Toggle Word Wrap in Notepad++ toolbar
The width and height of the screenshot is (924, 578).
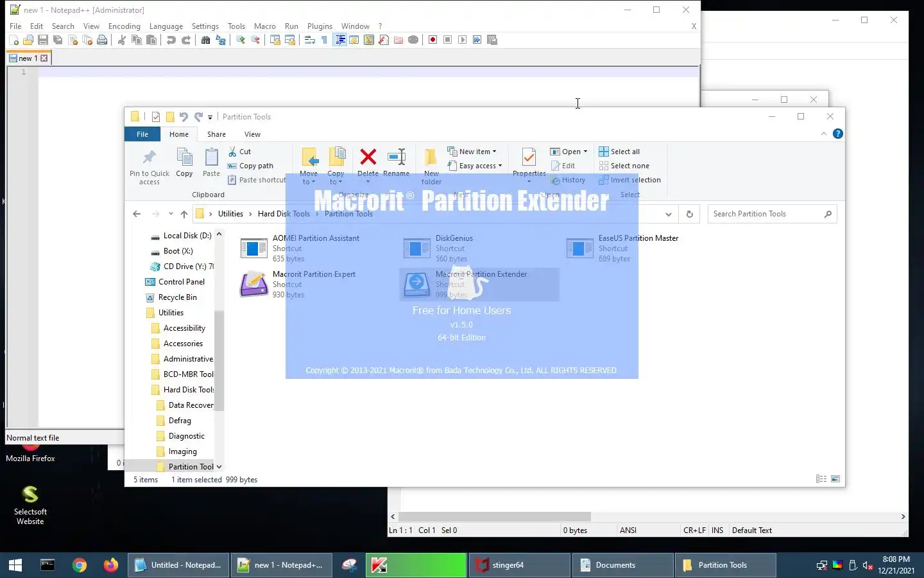(x=309, y=40)
